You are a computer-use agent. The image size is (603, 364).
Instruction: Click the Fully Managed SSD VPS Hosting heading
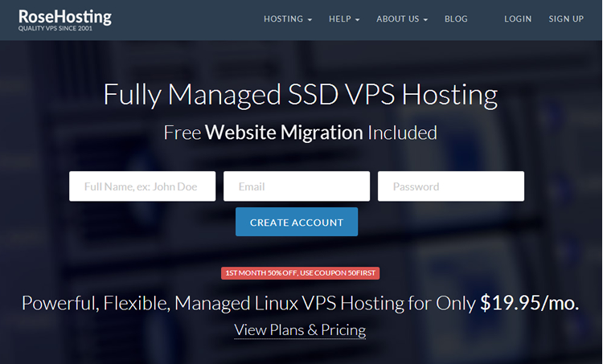click(301, 95)
